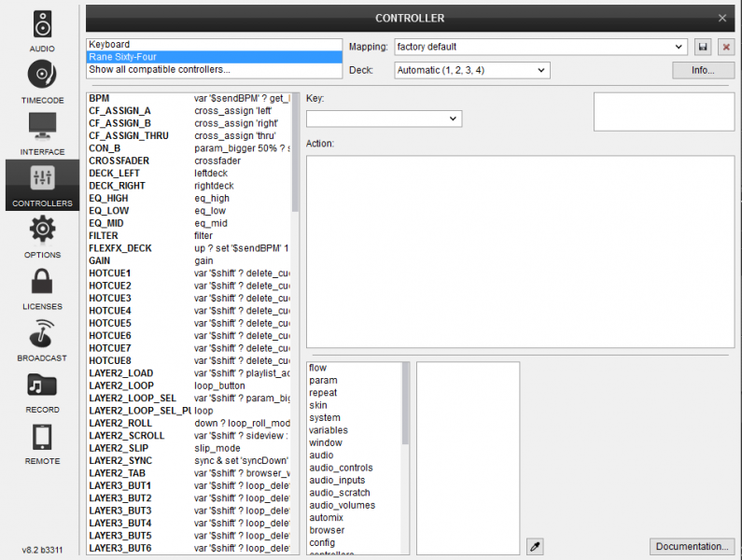Select the DECK_LEFT mapping row
This screenshot has width=742, height=560.
coord(189,174)
